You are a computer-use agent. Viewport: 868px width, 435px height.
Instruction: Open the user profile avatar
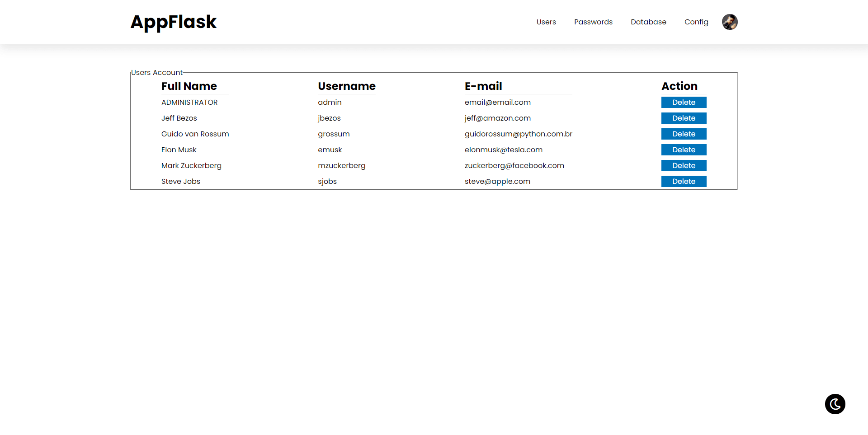(x=730, y=22)
